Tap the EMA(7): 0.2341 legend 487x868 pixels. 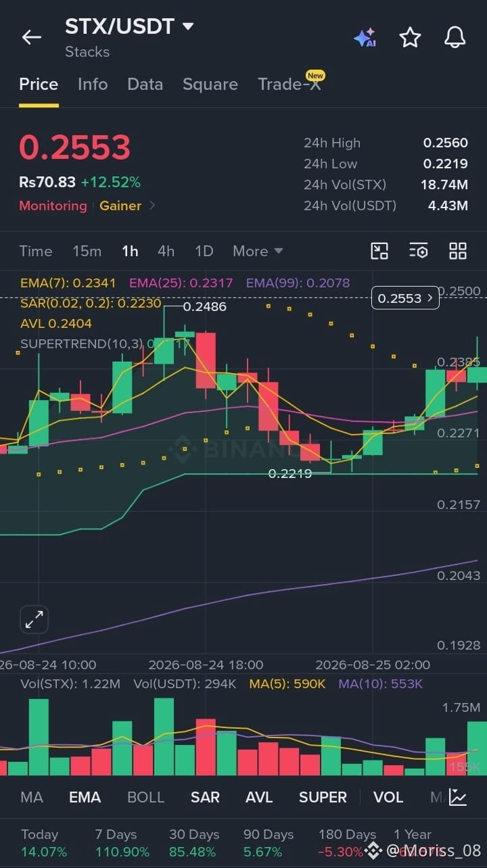[x=68, y=283]
